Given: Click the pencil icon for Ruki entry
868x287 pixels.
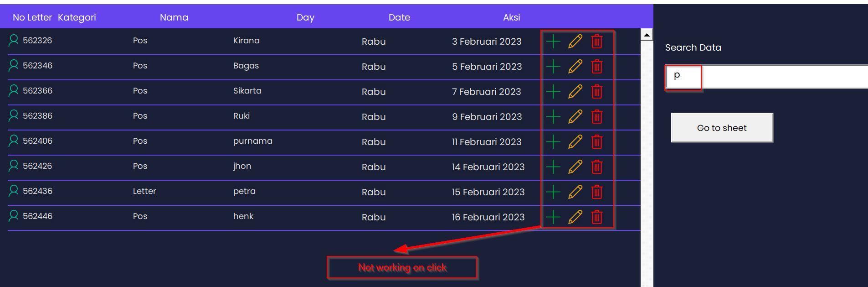Looking at the screenshot, I should pyautogui.click(x=575, y=117).
